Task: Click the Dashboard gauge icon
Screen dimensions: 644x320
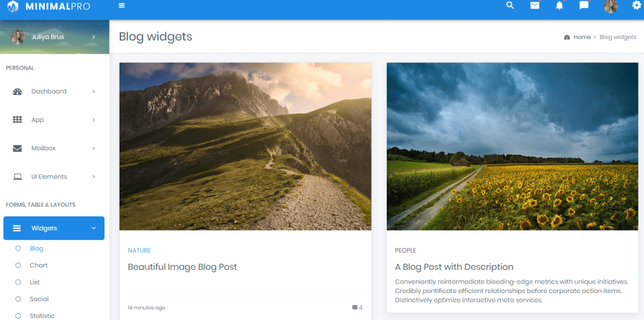Action: click(x=17, y=92)
